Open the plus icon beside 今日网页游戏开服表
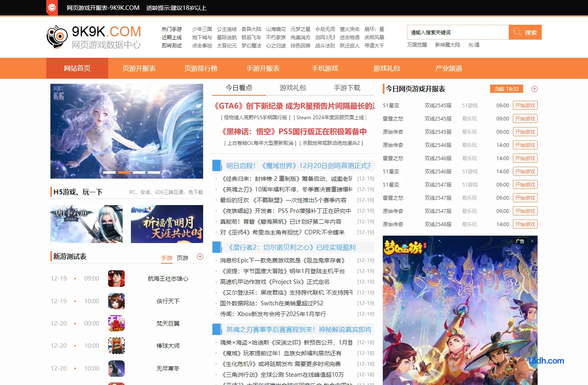The width and height of the screenshot is (588, 385). [x=534, y=89]
